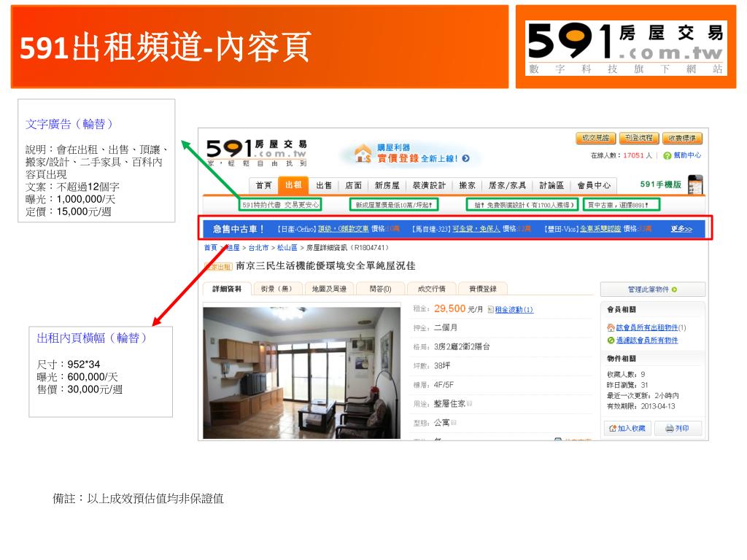Click the 文字廣告（輪替） heading
This screenshot has width=747, height=560.
pos(69,124)
